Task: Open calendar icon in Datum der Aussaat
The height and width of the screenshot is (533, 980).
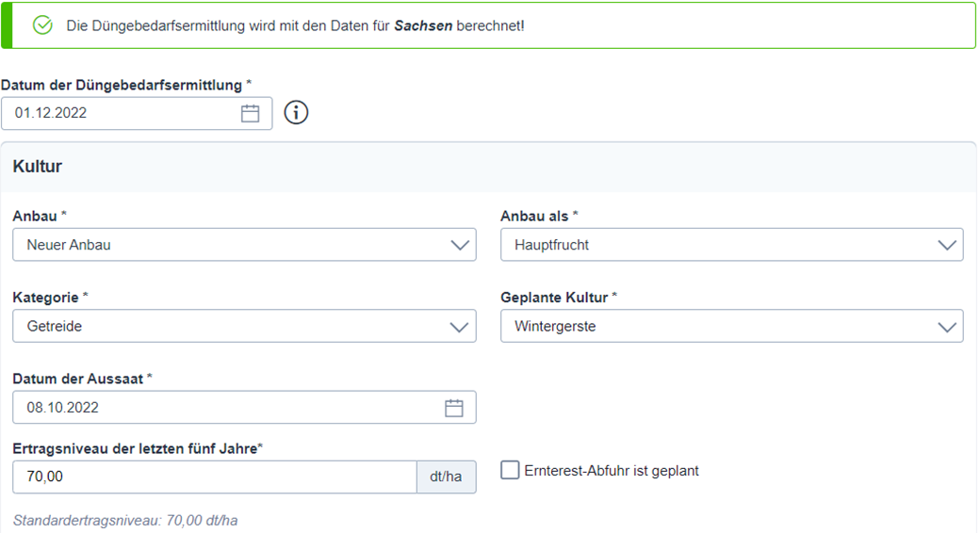Action: [454, 408]
